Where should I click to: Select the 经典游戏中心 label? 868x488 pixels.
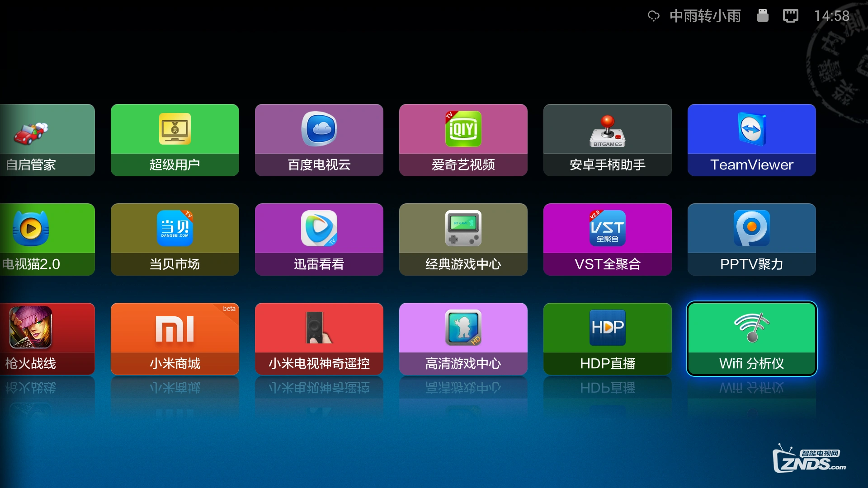pos(463,264)
